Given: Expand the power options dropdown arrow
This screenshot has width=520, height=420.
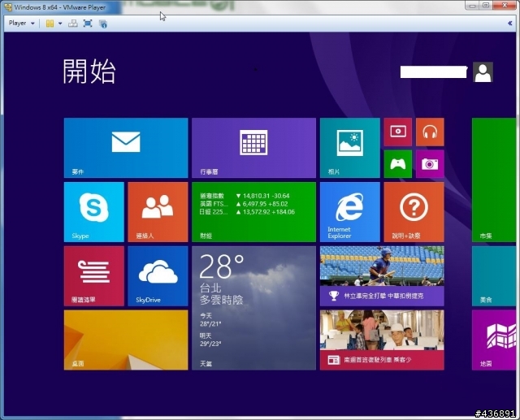Looking at the screenshot, I should 60,24.
